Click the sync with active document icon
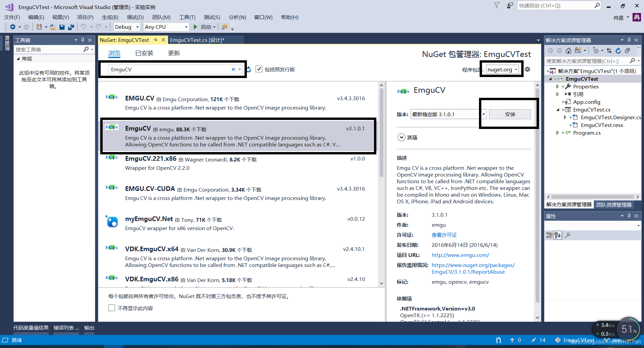Viewport: 644px width, 348px height. pyautogui.click(x=609, y=51)
